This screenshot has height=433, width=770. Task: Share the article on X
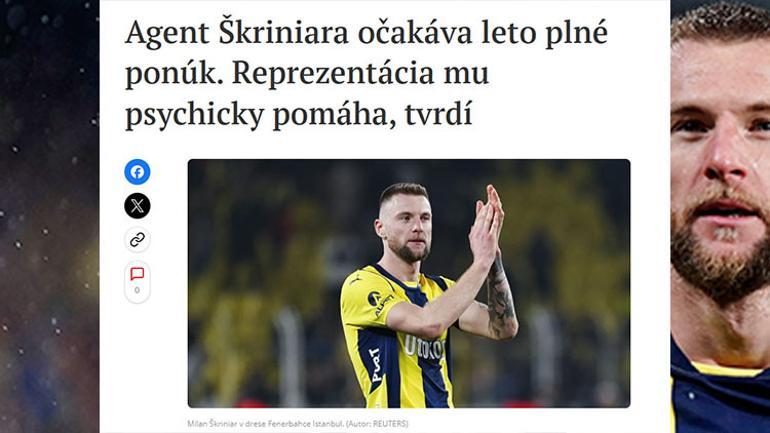coord(137,205)
